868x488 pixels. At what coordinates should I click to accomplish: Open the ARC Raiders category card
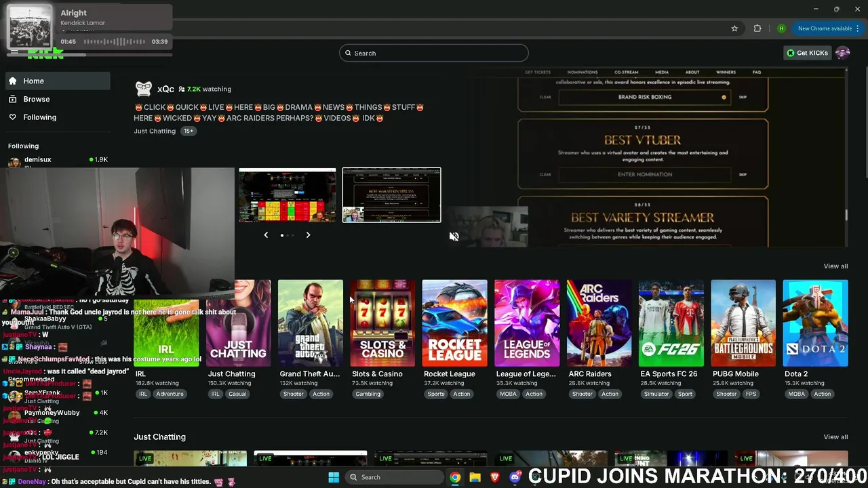pos(599,323)
